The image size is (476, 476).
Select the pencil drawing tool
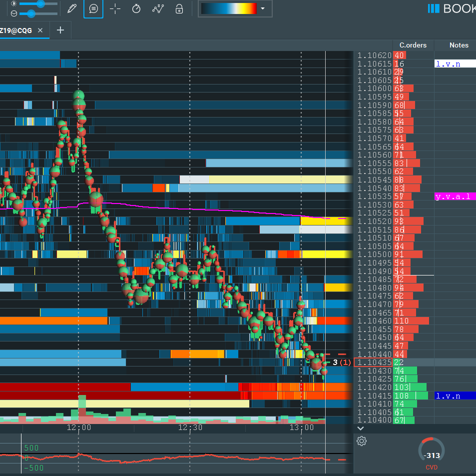pos(72,9)
